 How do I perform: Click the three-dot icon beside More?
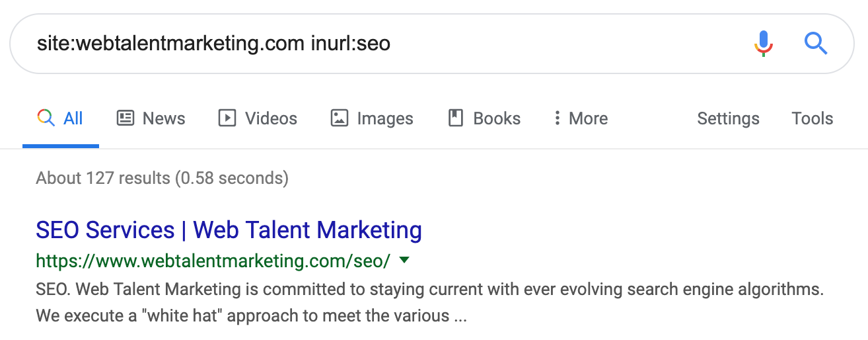pos(558,118)
